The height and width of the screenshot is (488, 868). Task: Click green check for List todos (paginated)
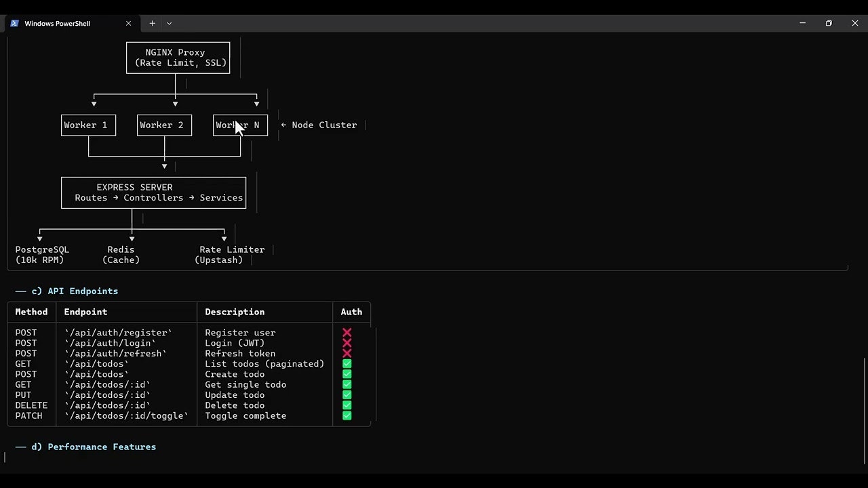pyautogui.click(x=347, y=364)
